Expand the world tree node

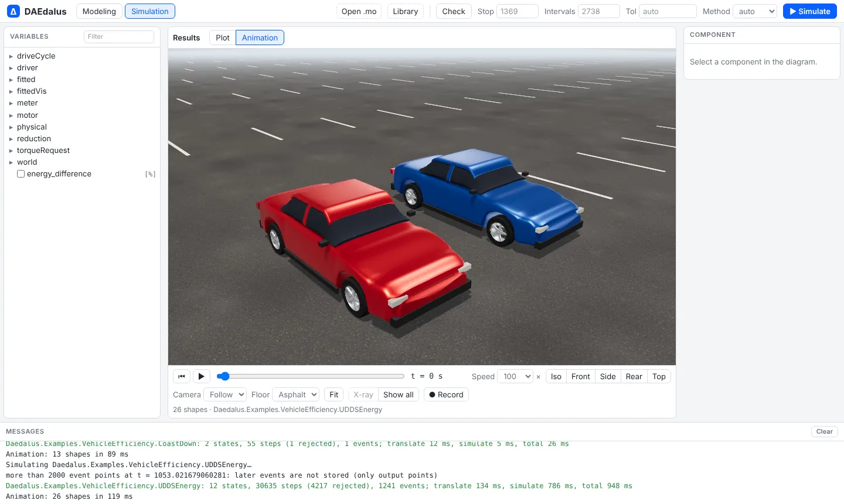[11, 162]
